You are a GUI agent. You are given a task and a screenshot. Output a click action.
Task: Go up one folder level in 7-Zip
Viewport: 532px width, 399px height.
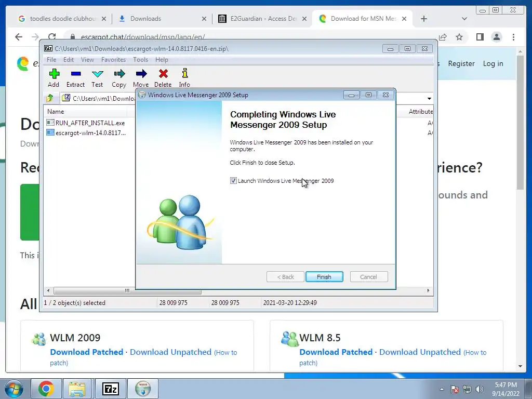50,98
